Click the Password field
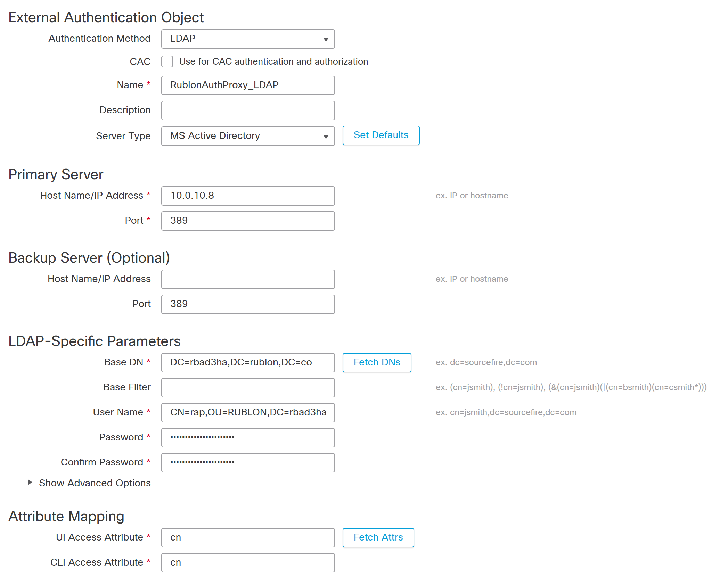Image resolution: width=728 pixels, height=585 pixels. [248, 438]
